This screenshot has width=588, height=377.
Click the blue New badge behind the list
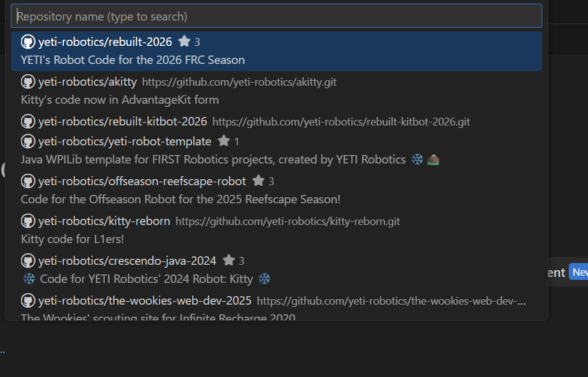(579, 272)
